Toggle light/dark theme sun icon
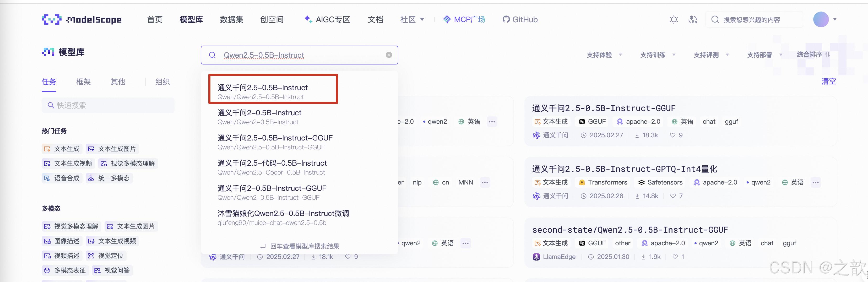868x282 pixels. pyautogui.click(x=674, y=20)
